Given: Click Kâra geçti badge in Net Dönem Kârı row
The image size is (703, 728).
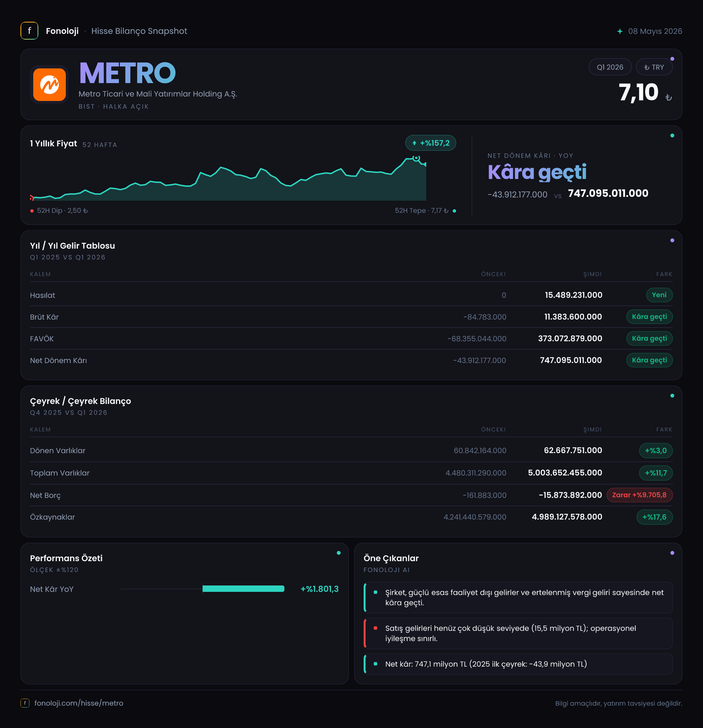Looking at the screenshot, I should (649, 360).
